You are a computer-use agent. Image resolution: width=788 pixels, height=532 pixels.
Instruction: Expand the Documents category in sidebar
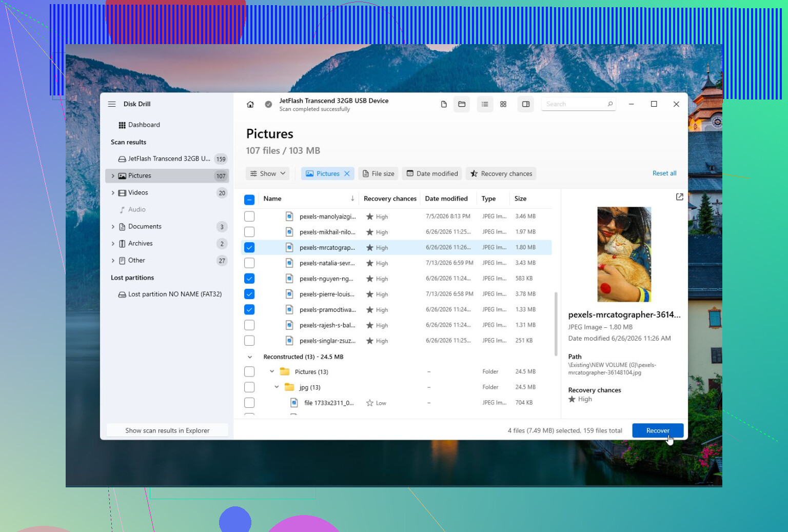(113, 227)
